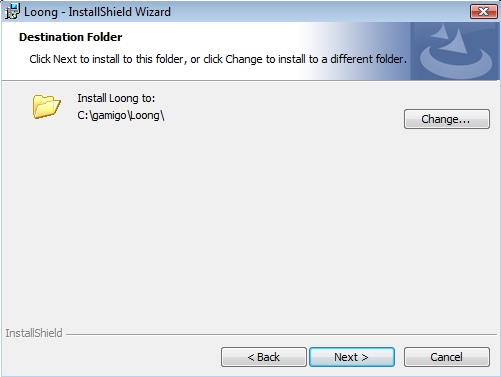
Task: Select the C:\gamigo\Loong\ path text
Action: click(x=121, y=115)
